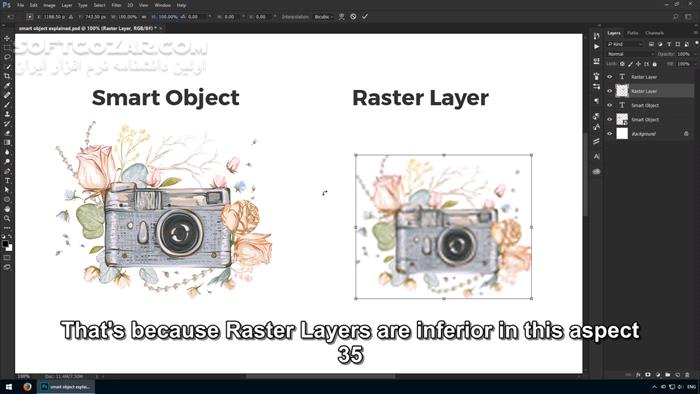Viewport: 700px width, 394px height.
Task: Toggle link width and height chain icon
Action: click(144, 17)
